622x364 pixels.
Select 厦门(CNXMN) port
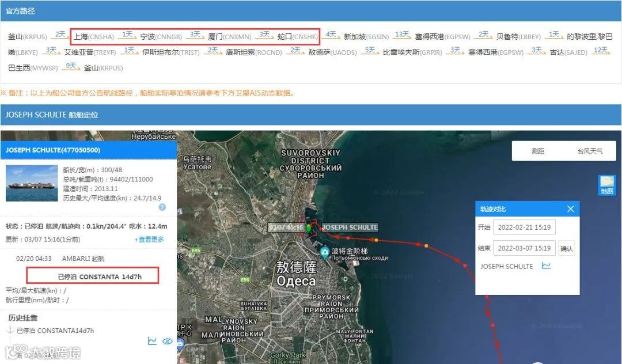(229, 36)
